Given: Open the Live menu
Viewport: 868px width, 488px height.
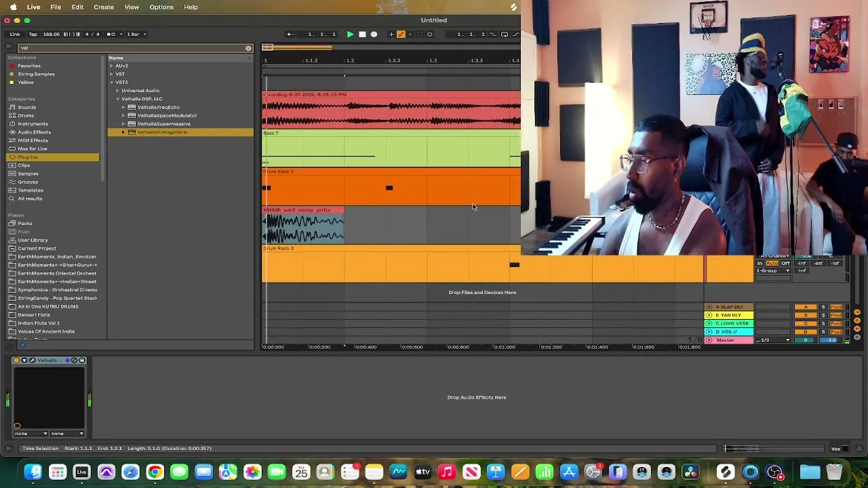Looking at the screenshot, I should pos(33,7).
